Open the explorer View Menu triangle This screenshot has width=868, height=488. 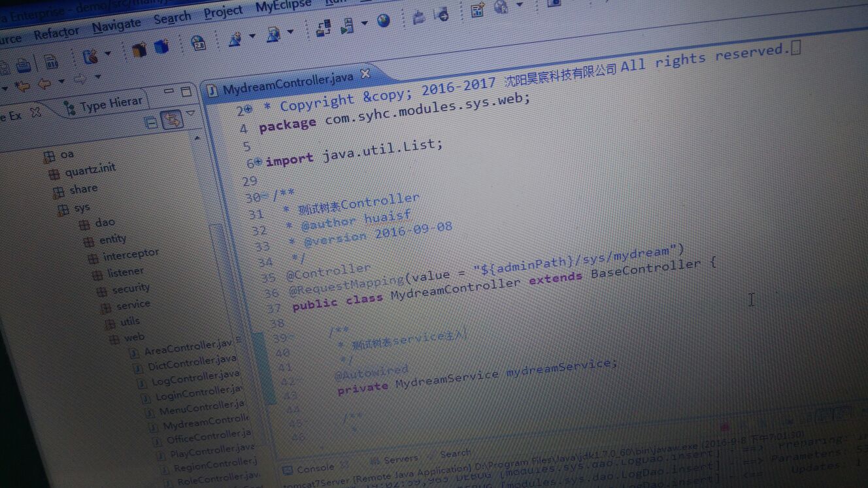coord(190,113)
